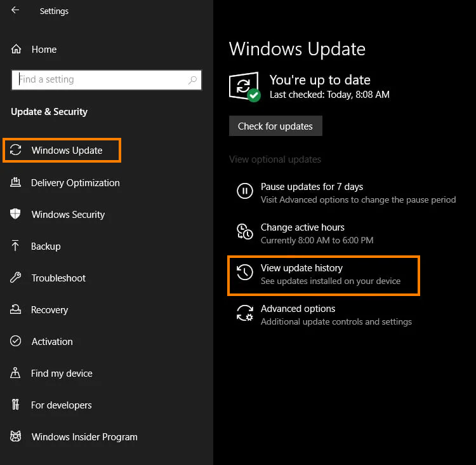This screenshot has width=476, height=465.
Task: Click Pause updates for 7 days
Action: pyautogui.click(x=312, y=187)
